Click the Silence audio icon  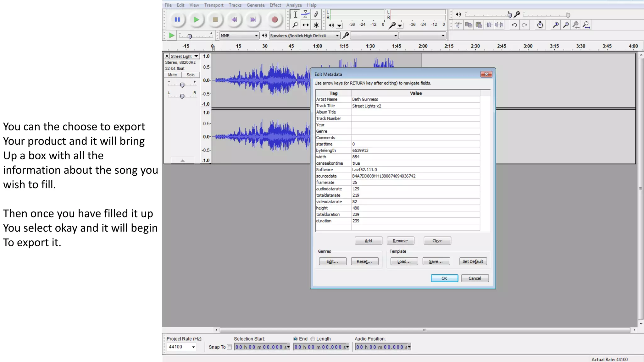[x=499, y=25]
